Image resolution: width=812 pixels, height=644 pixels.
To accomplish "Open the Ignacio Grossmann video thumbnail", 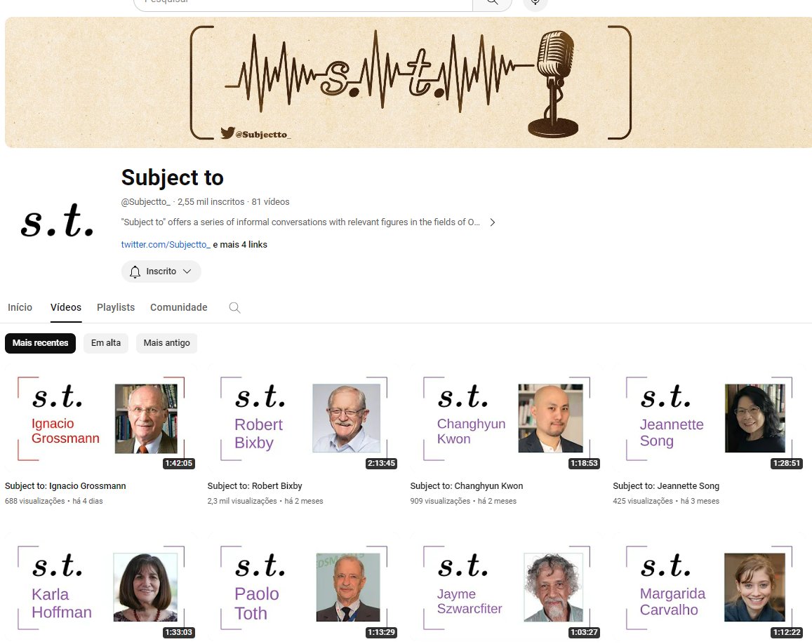I will click(x=102, y=418).
